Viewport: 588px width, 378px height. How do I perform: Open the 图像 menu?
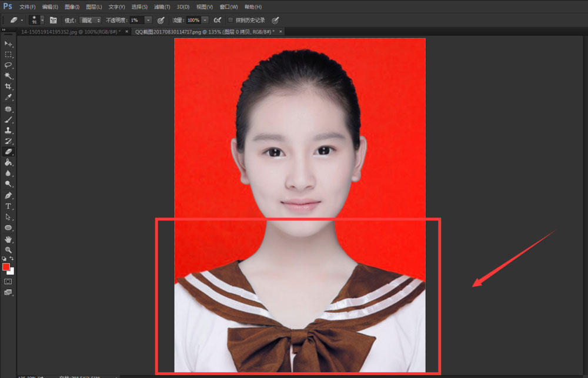click(72, 6)
